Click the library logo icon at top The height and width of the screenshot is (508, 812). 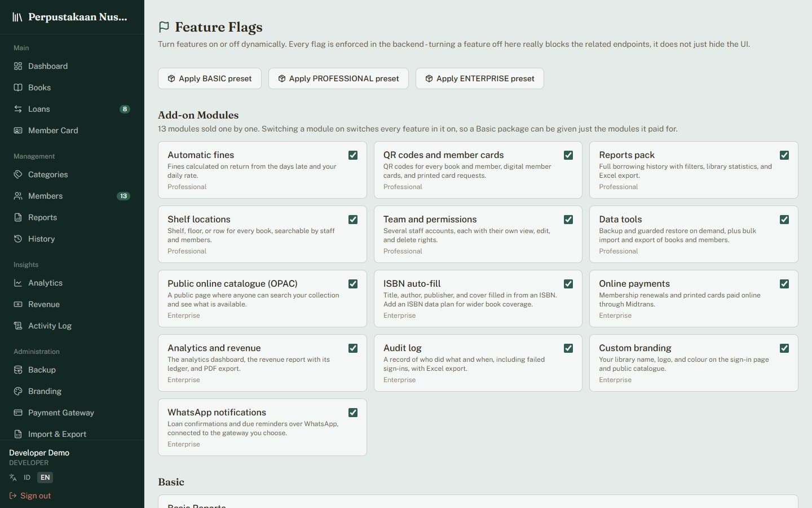pos(17,17)
